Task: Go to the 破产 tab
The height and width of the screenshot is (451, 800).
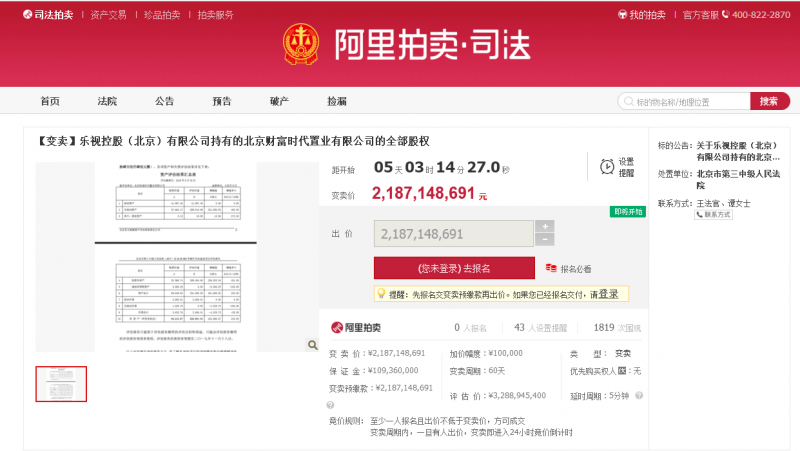Action: pos(279,101)
